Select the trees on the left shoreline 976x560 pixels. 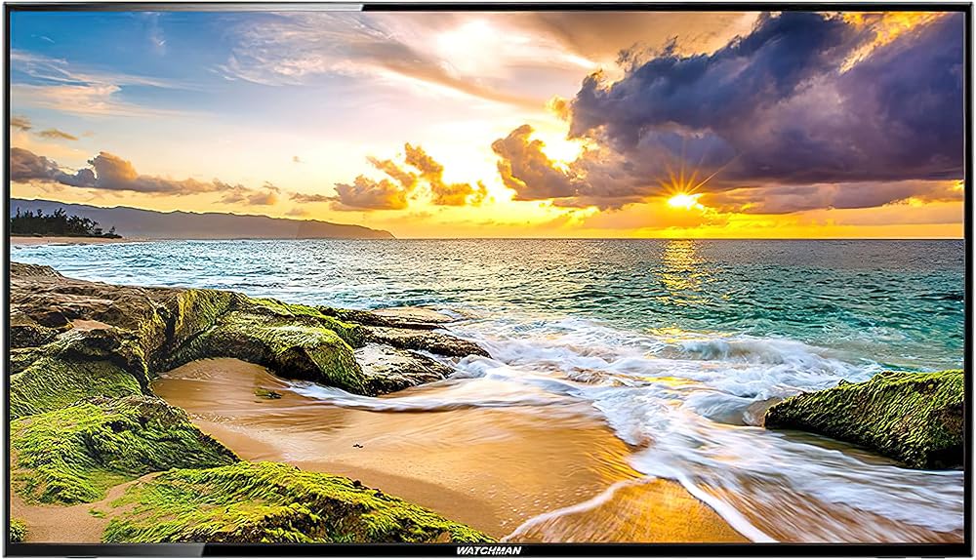(x=54, y=224)
